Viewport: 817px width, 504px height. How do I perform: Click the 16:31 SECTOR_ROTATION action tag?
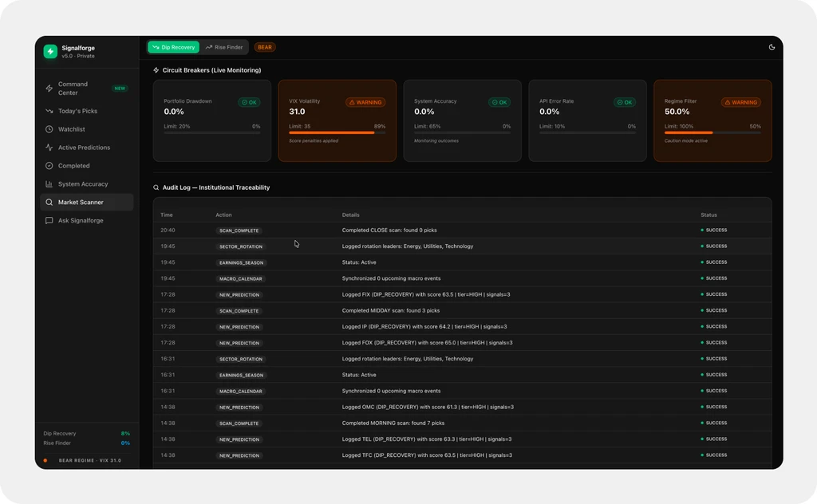tap(241, 359)
